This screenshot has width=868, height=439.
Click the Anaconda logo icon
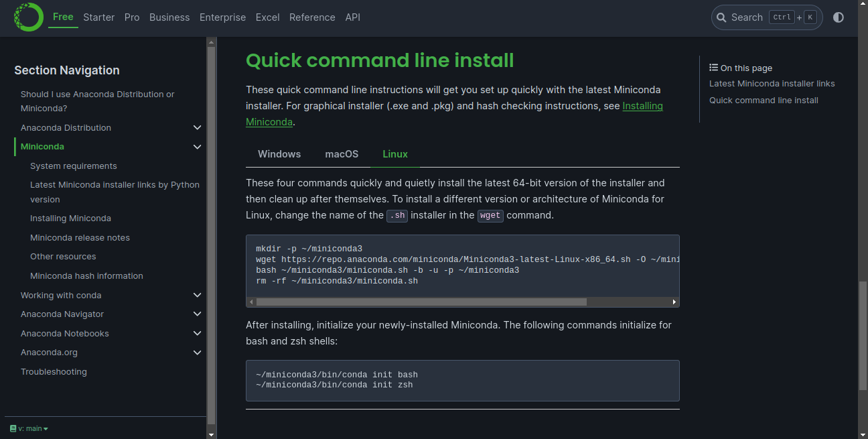(x=28, y=17)
